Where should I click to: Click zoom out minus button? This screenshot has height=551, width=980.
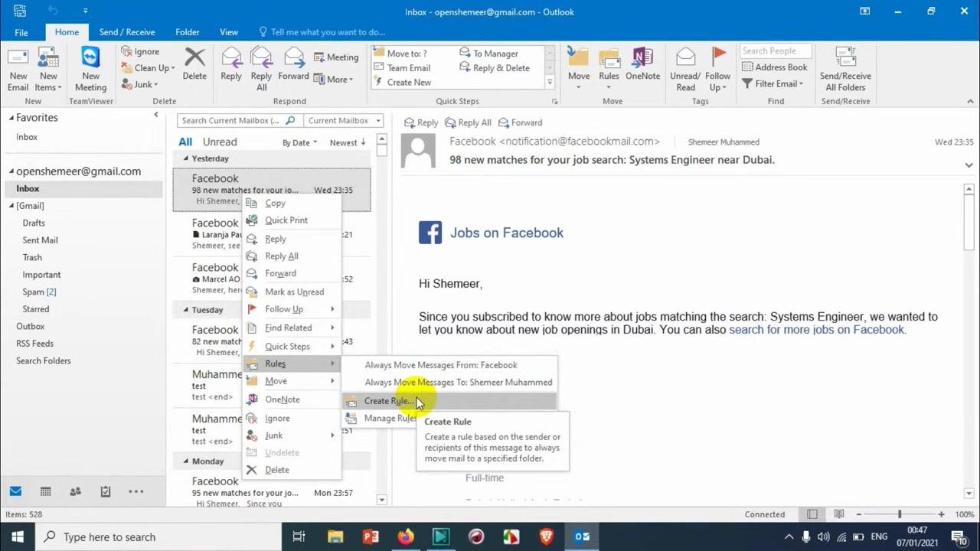[x=858, y=514]
